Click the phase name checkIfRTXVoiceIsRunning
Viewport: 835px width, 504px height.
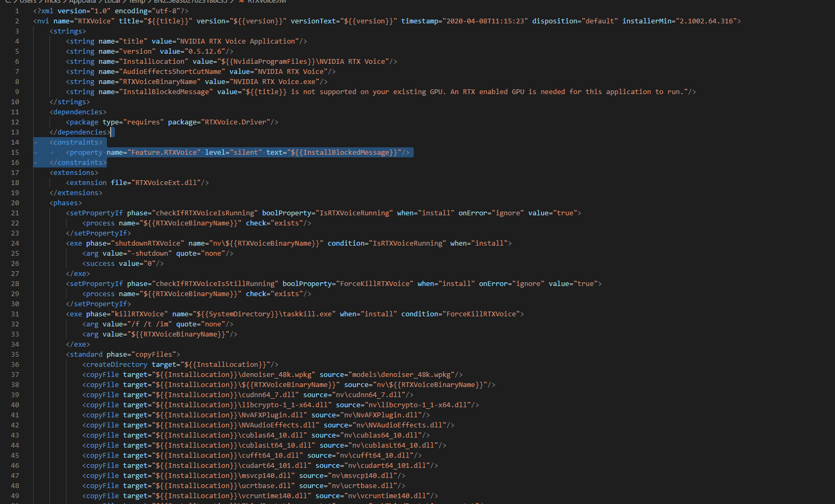click(205, 213)
